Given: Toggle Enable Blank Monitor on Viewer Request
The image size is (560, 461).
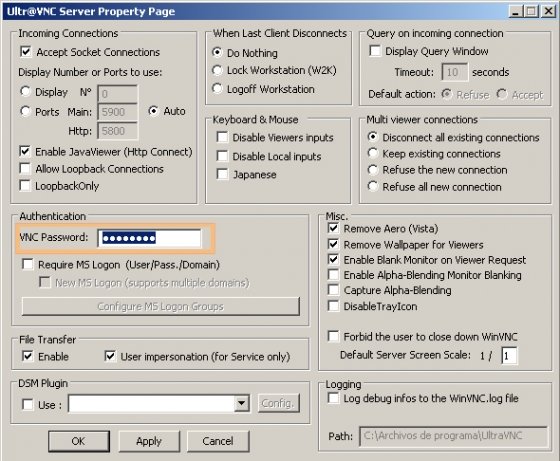Looking at the screenshot, I should [x=333, y=260].
